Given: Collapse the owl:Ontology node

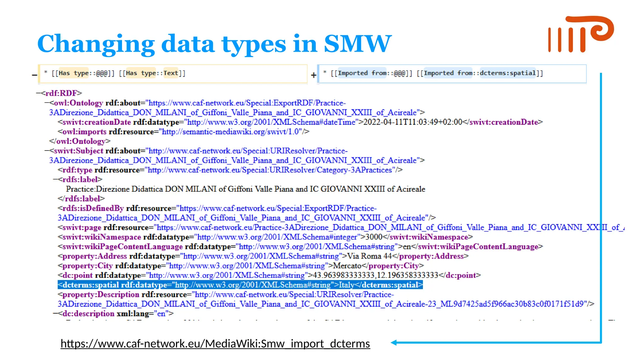Looking at the screenshot, I should point(47,103).
